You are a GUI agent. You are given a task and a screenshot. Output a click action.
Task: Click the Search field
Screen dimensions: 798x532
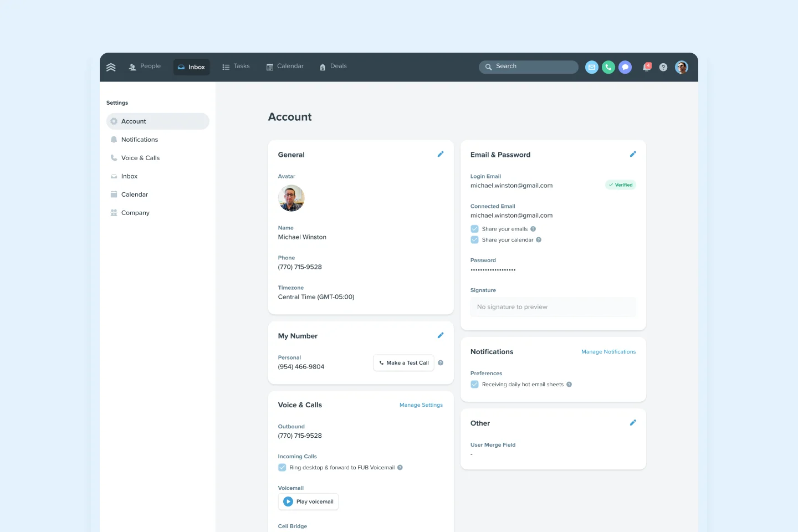click(x=529, y=67)
